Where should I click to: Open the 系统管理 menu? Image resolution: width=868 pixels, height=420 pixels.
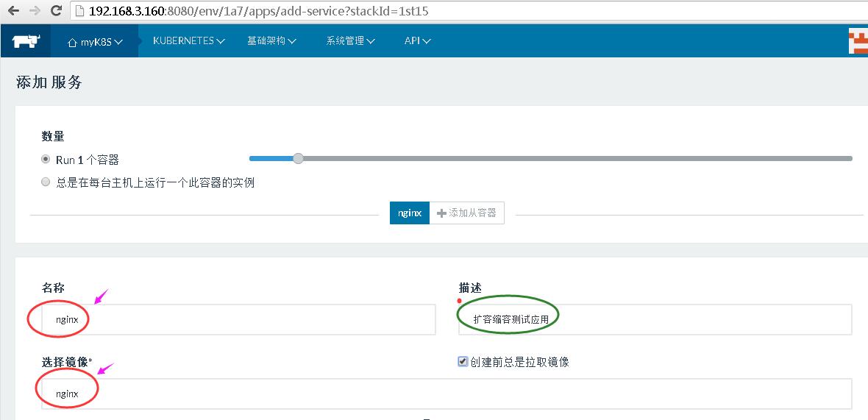[350, 41]
